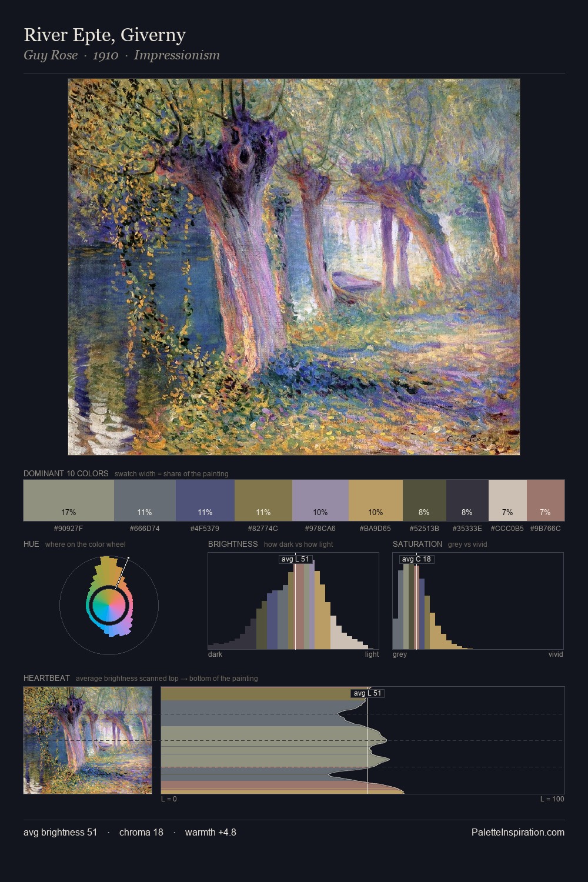Click 'avg brightness 51' in footer

(60, 832)
